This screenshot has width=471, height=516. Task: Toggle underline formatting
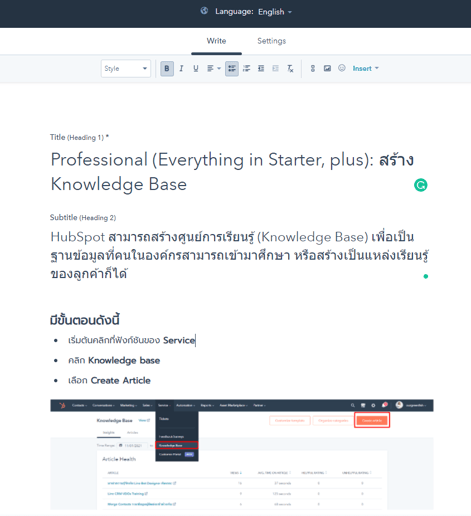[196, 69]
